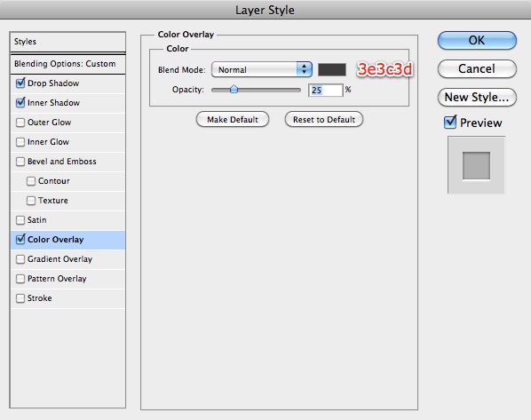Viewport: 531px width, 420px height.
Task: Click the New Style... button
Action: pos(477,97)
